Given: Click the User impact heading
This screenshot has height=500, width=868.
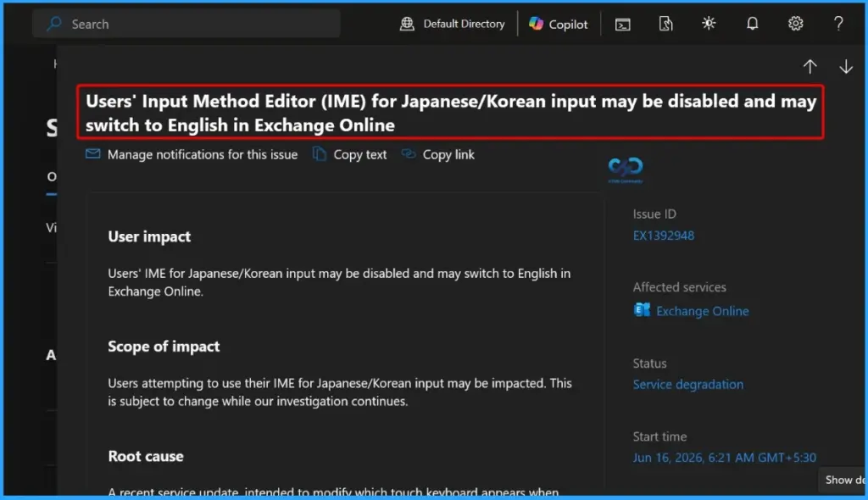Looking at the screenshot, I should point(149,236).
